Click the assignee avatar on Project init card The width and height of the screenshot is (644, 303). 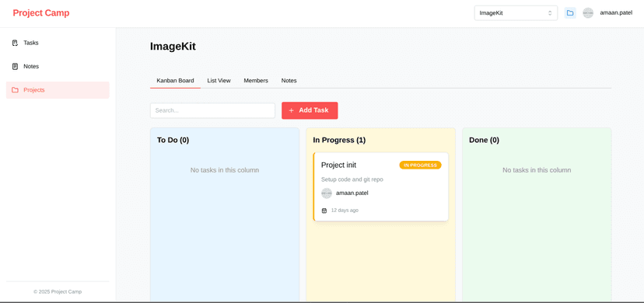tap(327, 193)
